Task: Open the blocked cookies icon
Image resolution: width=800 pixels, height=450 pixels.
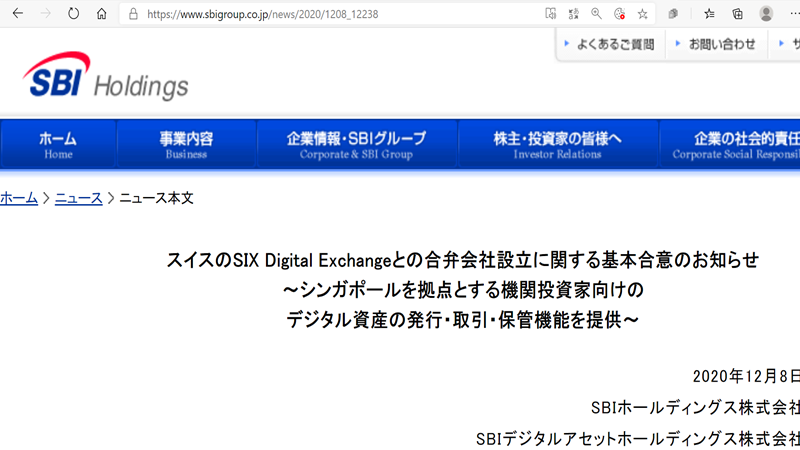Action: point(619,14)
